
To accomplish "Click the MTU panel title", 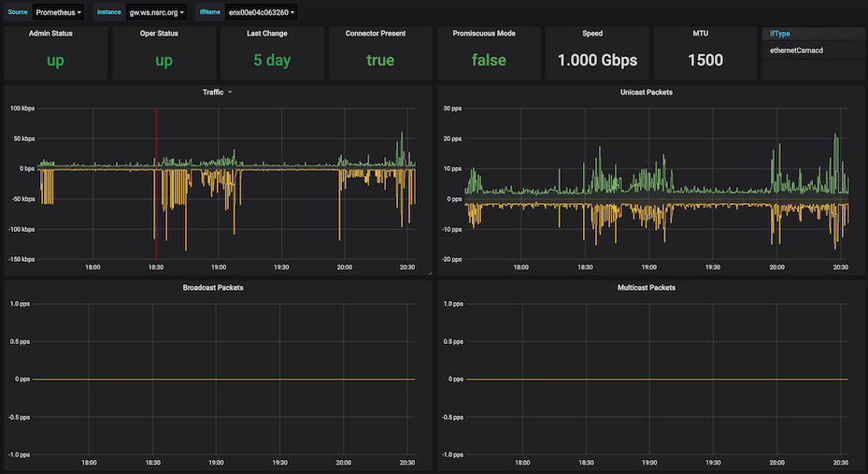I will 705,34.
